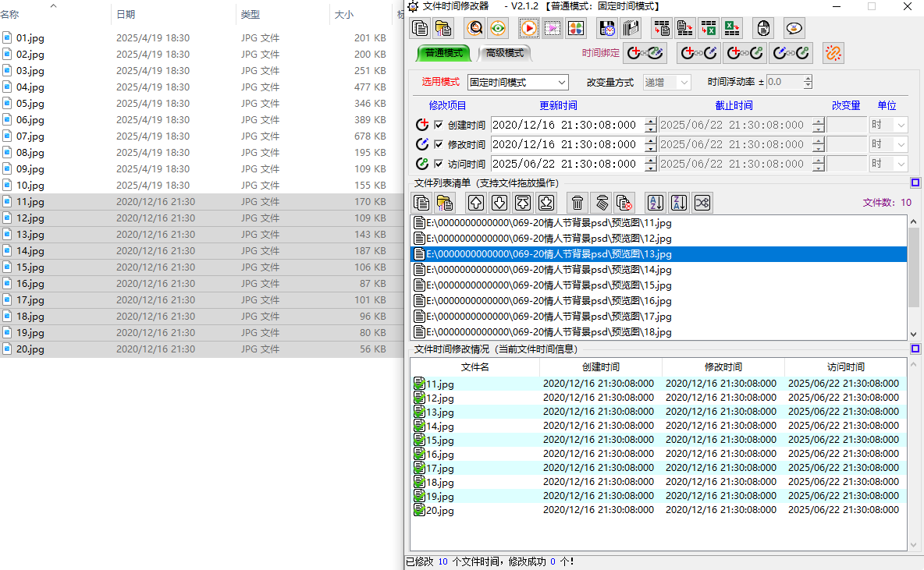Toggle the 文件时间修改情况 panel maximize square

[915, 349]
